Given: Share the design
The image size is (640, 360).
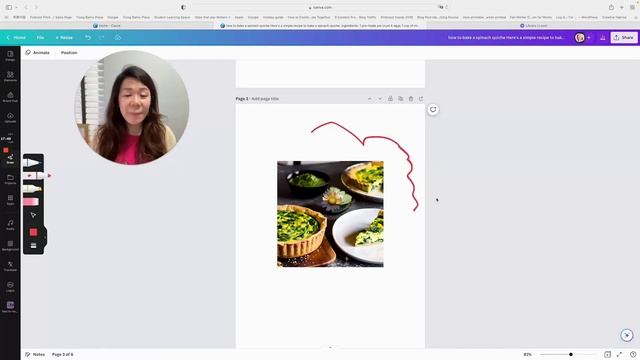Looking at the screenshot, I should click(624, 38).
